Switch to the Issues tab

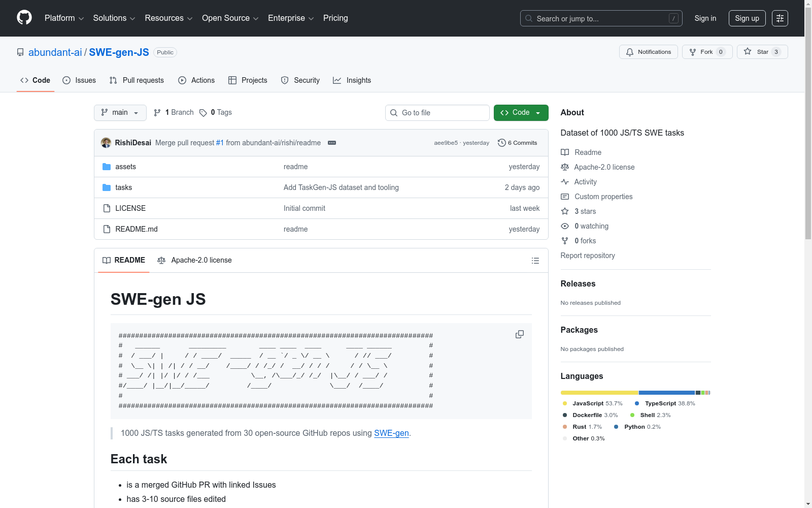pos(79,80)
